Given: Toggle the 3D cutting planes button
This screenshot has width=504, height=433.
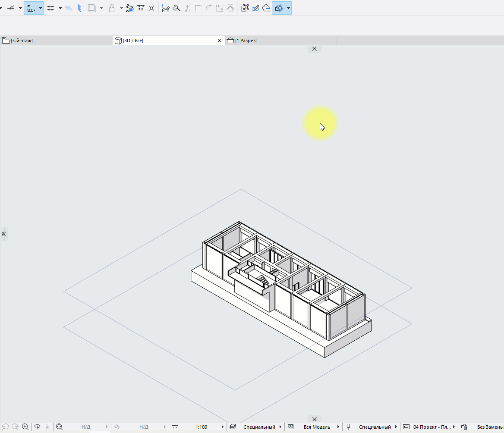Looking at the screenshot, I should [279, 8].
